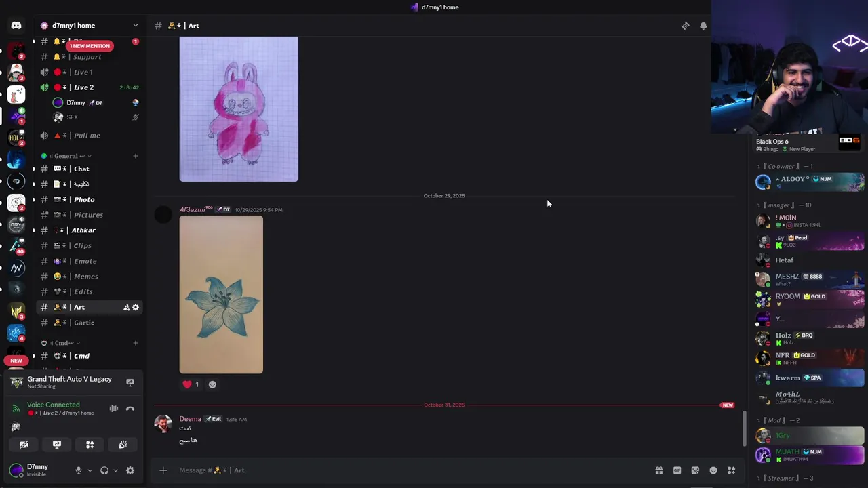Toggle the heart reaction on flower image
This screenshot has width=868, height=488.
pos(191,384)
